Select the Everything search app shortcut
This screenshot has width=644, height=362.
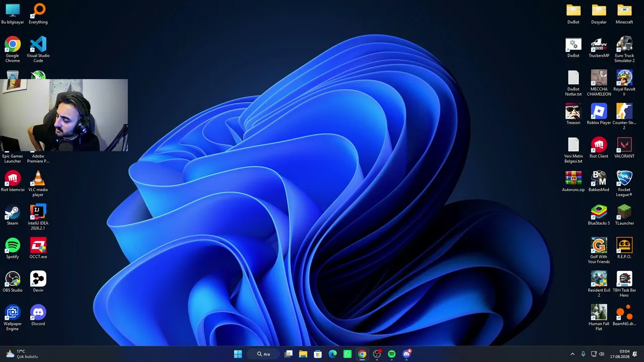coord(38,14)
